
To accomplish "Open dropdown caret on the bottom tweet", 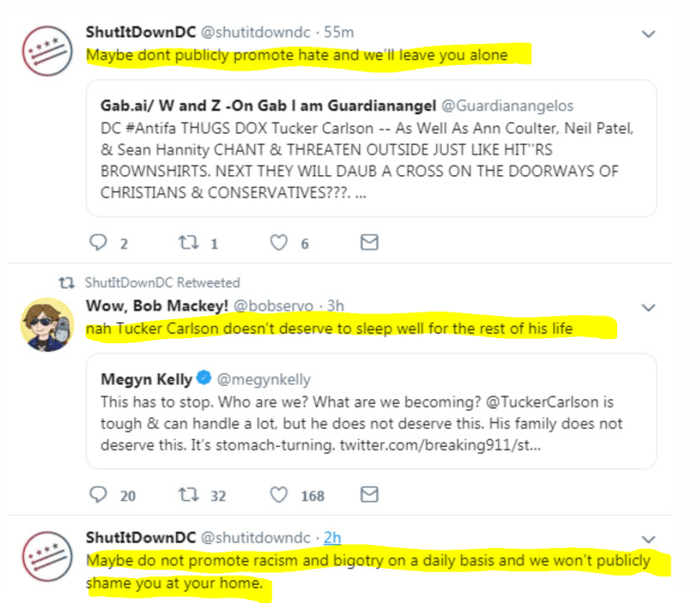I will point(649,538).
